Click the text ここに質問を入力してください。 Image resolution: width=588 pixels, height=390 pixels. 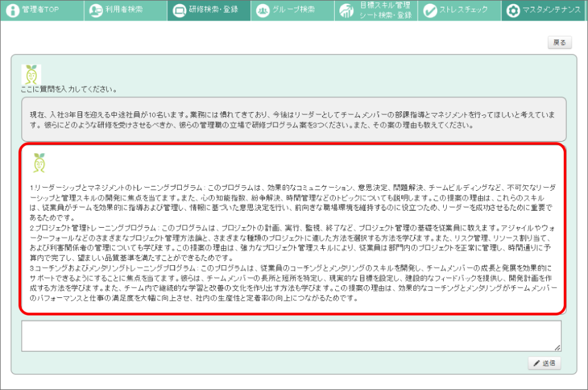click(x=69, y=89)
